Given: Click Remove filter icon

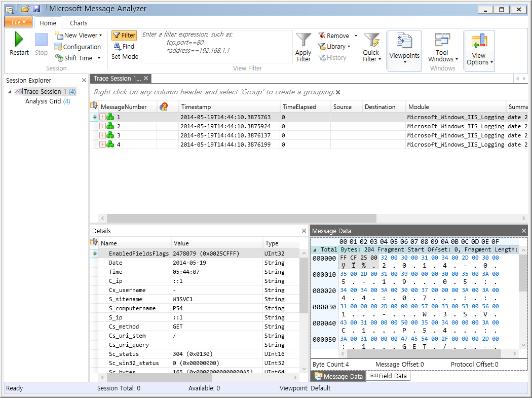Looking at the screenshot, I should [x=322, y=35].
